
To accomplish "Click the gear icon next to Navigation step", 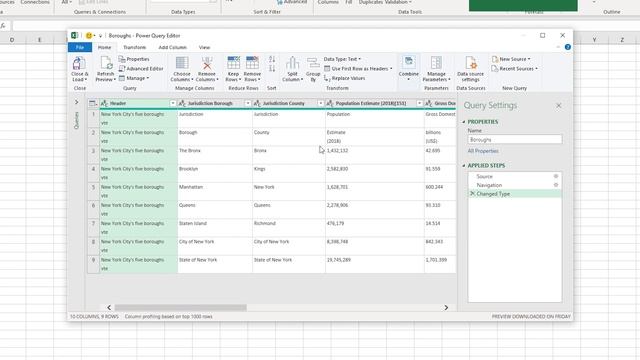I will 556,185.
